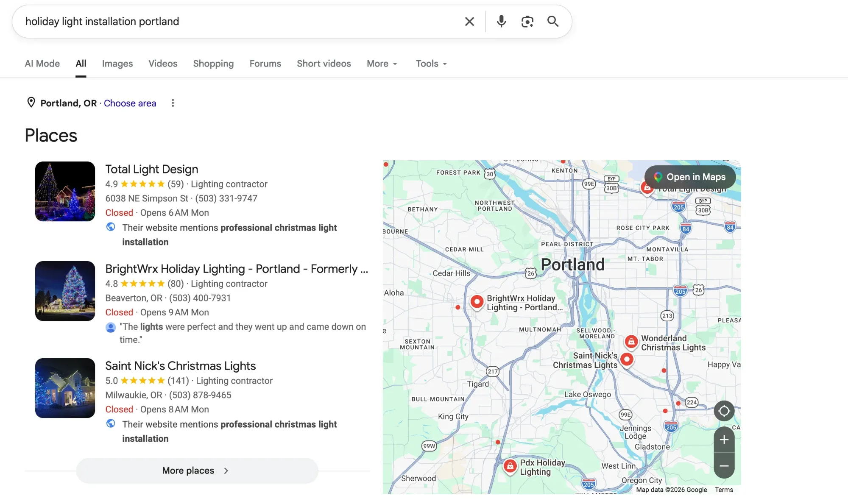Click the reviewer avatar icon under BrightWrx listing
Image resolution: width=848 pixels, height=504 pixels.
pyautogui.click(x=111, y=327)
